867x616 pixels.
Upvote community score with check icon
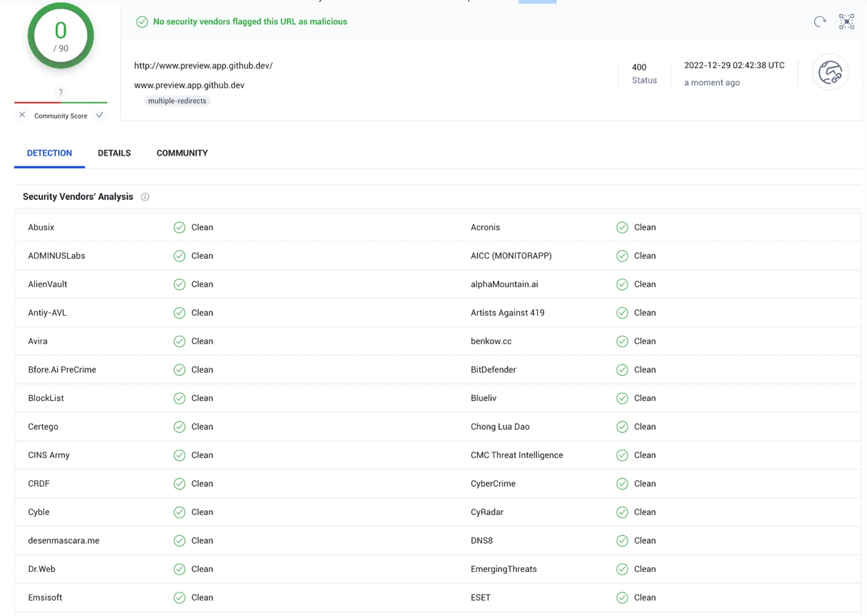coord(100,115)
